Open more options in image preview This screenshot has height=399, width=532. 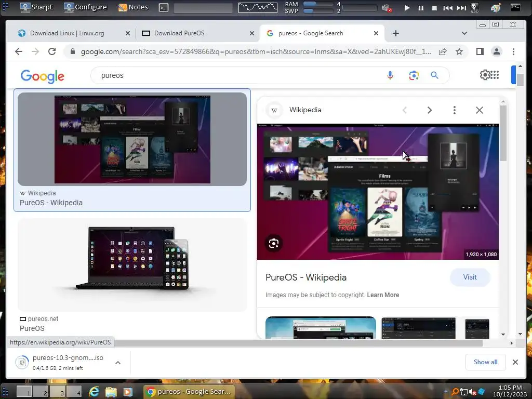tap(454, 110)
